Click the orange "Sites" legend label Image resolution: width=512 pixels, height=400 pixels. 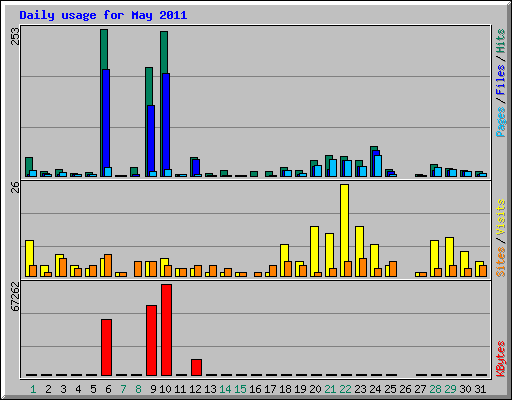tap(500, 262)
